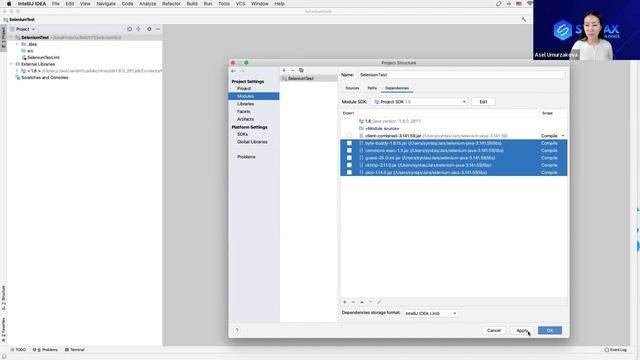
Task: Select the Dependencies tab
Action: [x=397, y=88]
